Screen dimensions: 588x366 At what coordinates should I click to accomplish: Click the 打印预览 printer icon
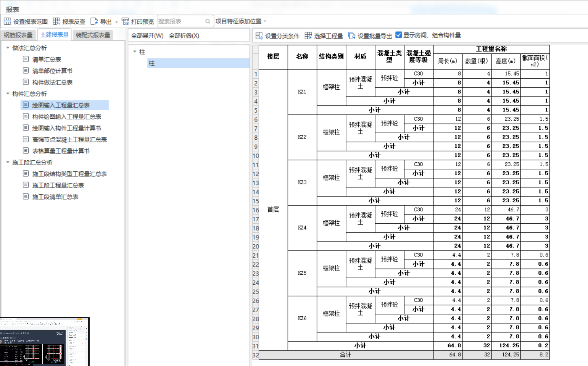tap(125, 21)
